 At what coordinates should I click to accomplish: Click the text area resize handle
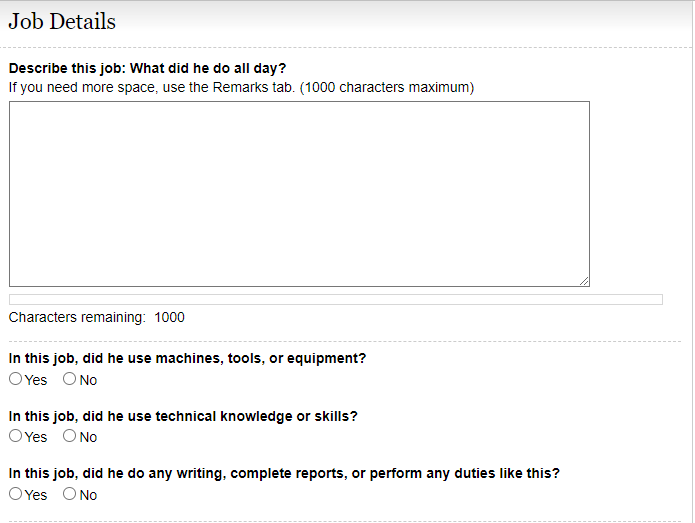[583, 281]
